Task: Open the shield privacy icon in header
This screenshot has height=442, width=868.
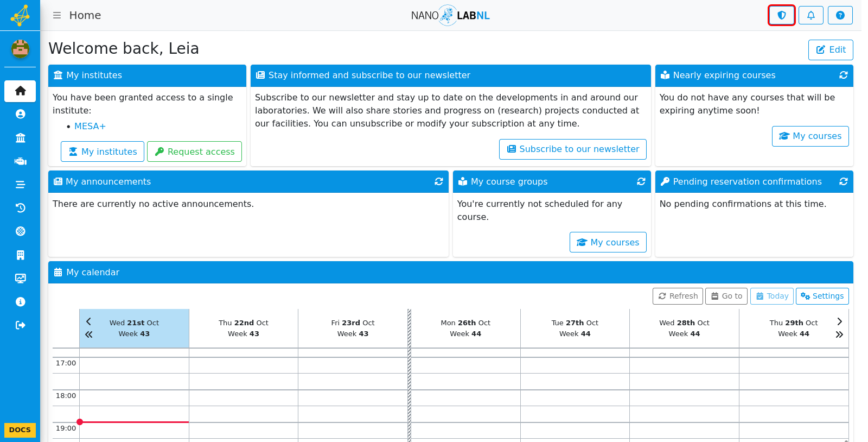Action: point(782,15)
